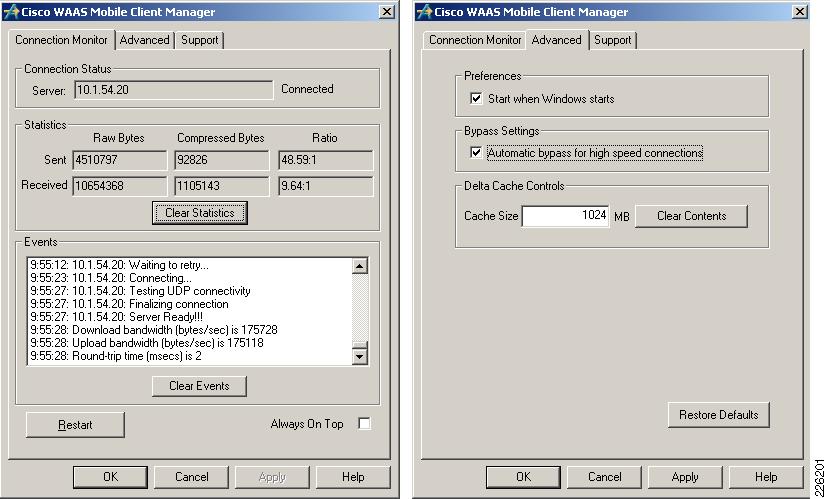Click Sent Raw Bytes value 4510797
This screenshot has width=825, height=499.
119,160
